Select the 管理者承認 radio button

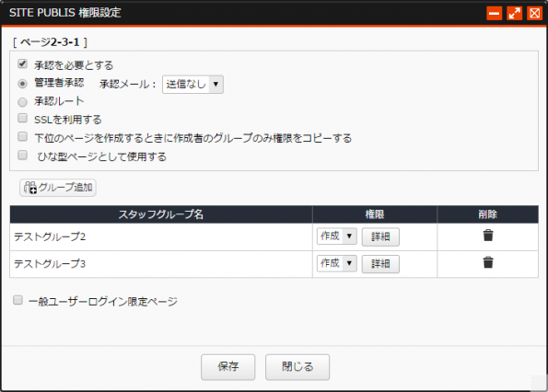click(x=22, y=84)
